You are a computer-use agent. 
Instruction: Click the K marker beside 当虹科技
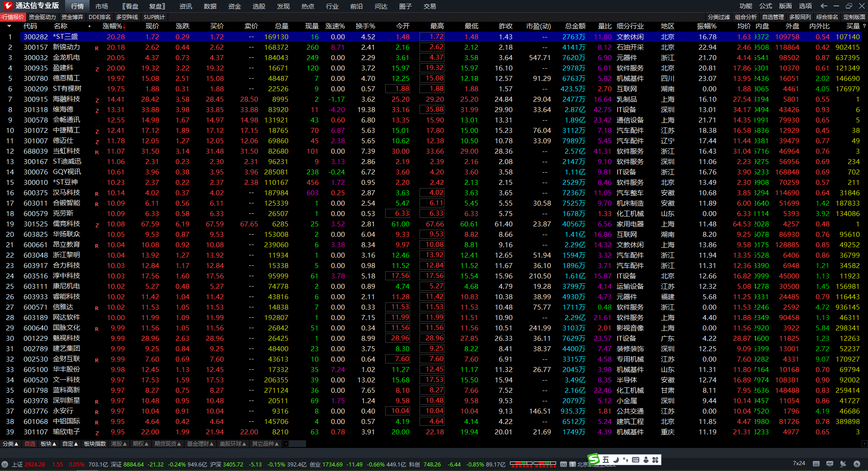click(97, 152)
